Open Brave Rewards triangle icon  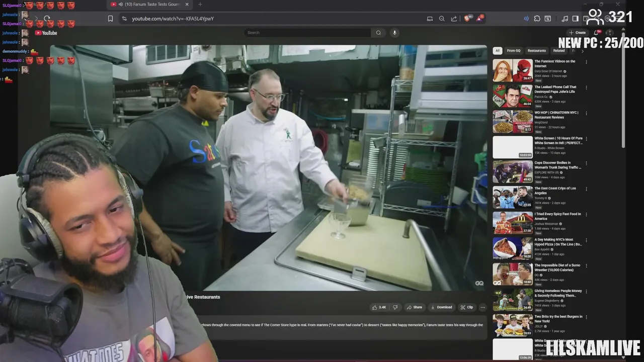(x=480, y=18)
